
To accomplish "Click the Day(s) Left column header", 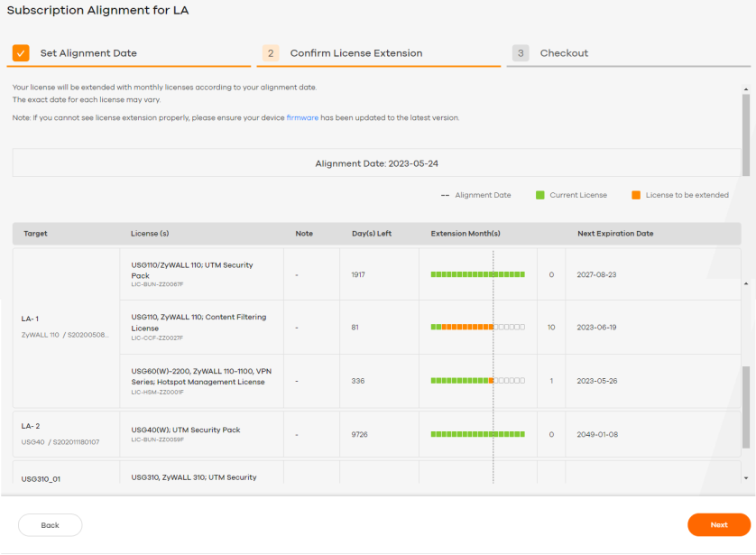I will pyautogui.click(x=372, y=234).
